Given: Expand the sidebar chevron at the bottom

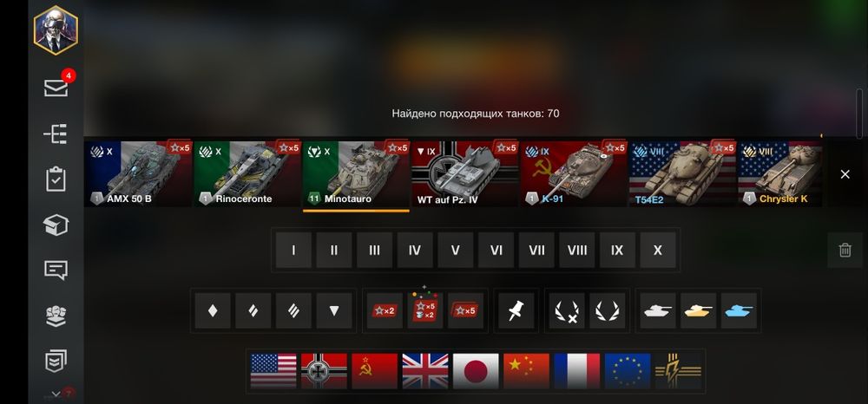Looking at the screenshot, I should (56, 394).
